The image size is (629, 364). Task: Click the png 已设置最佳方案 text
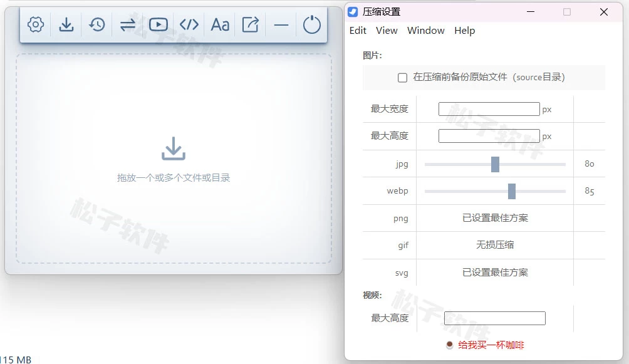(495, 218)
